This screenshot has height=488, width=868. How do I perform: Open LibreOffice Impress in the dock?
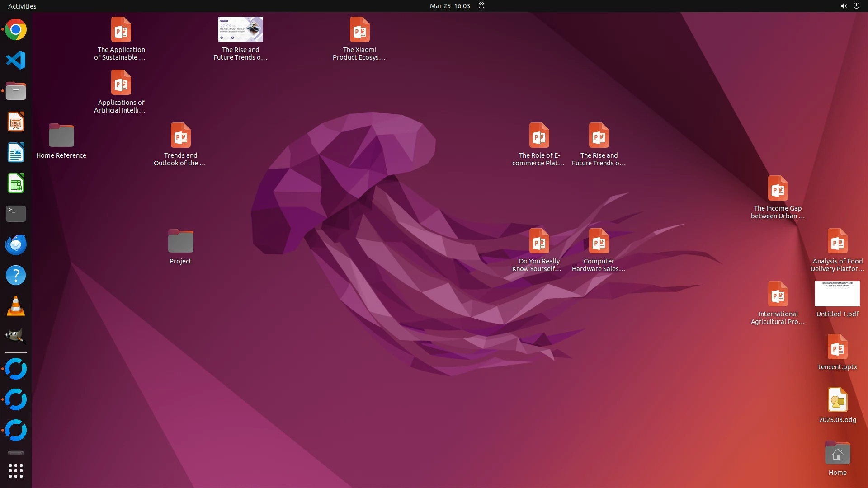(x=16, y=122)
